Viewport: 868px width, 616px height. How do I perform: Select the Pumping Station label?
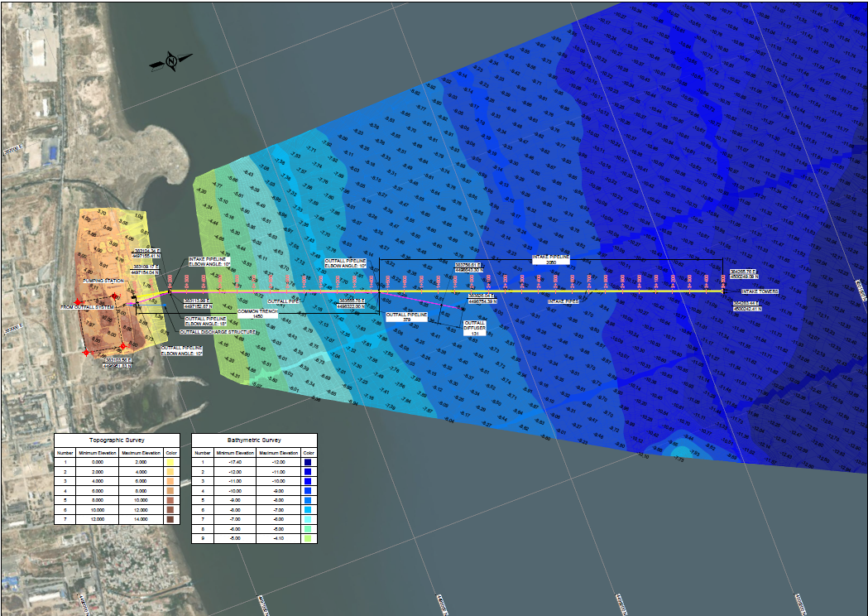(x=103, y=282)
